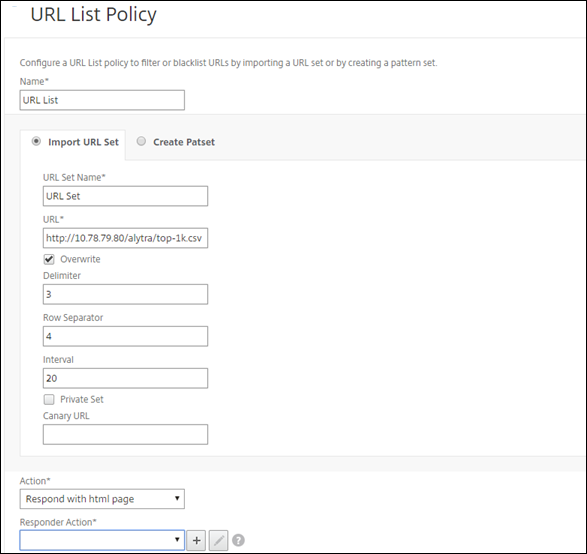587x554 pixels.
Task: Select the Create Patset radio button
Action: pyautogui.click(x=141, y=141)
